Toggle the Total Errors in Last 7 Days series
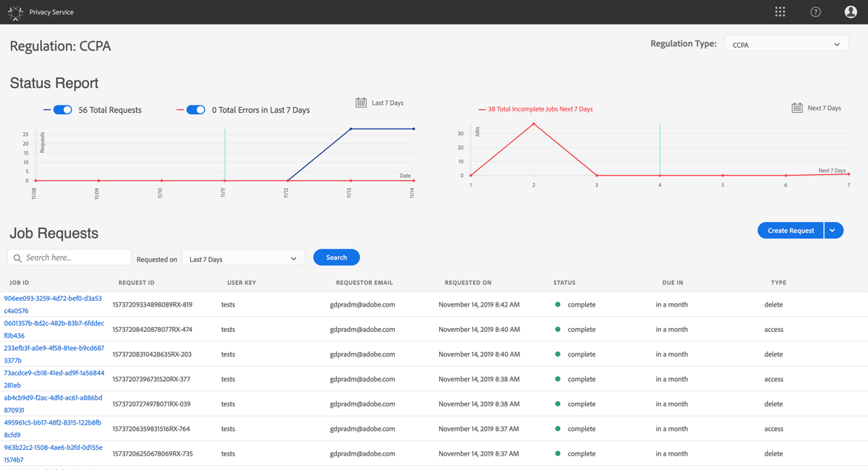The width and height of the screenshot is (868, 470). 195,109
